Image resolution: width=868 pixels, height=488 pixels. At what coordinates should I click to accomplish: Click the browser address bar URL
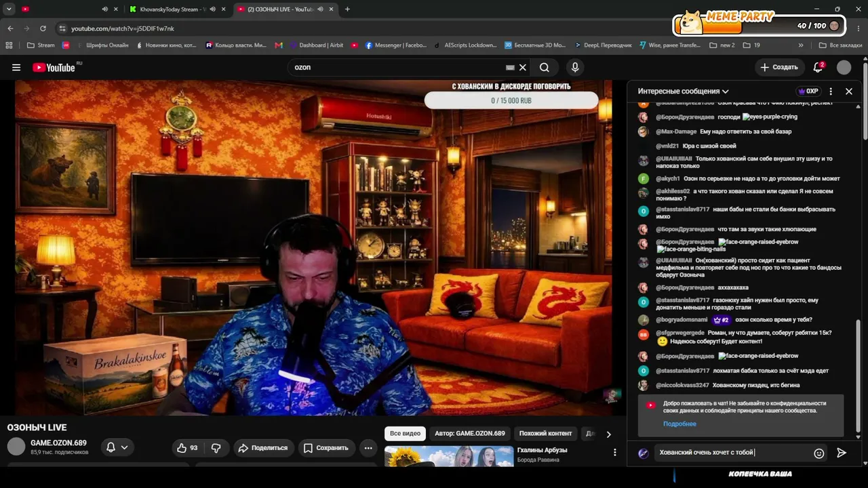click(x=123, y=28)
